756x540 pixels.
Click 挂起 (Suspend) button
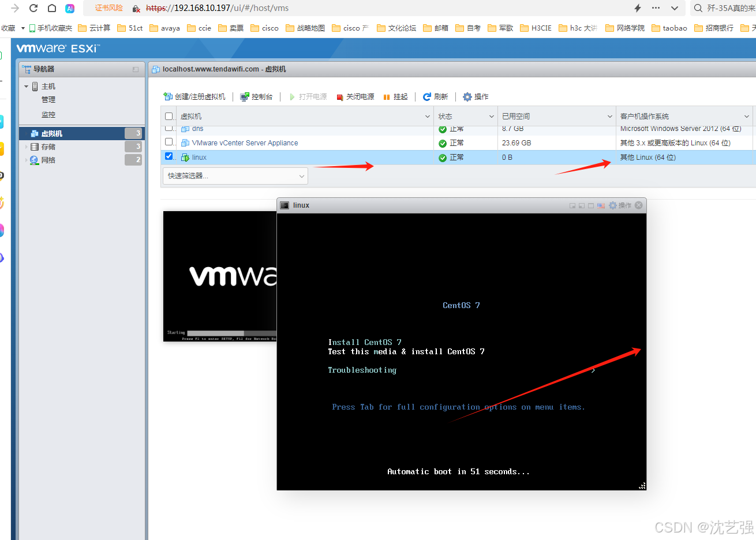tap(396, 96)
